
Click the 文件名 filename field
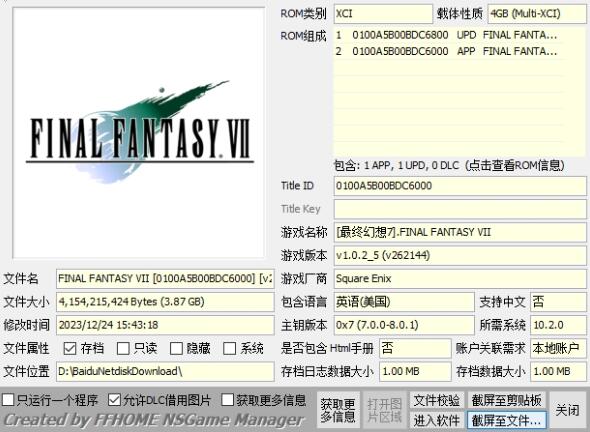165,278
